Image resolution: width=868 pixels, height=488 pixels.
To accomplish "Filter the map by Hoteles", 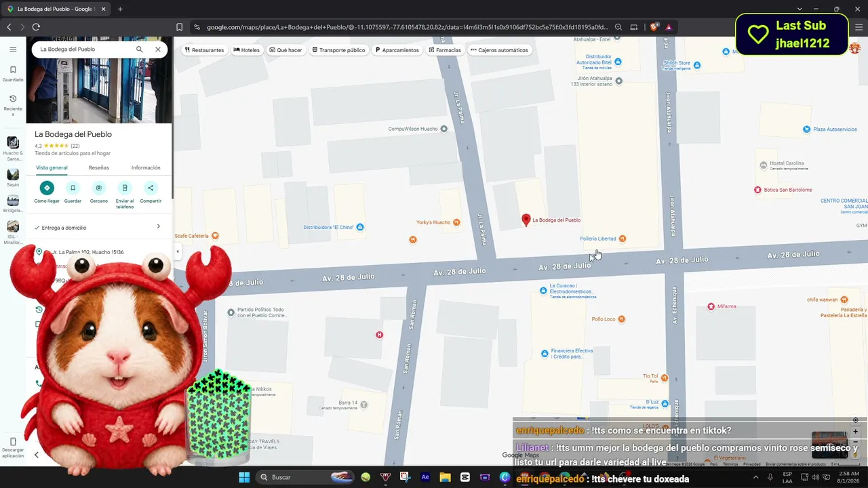I will tap(246, 50).
